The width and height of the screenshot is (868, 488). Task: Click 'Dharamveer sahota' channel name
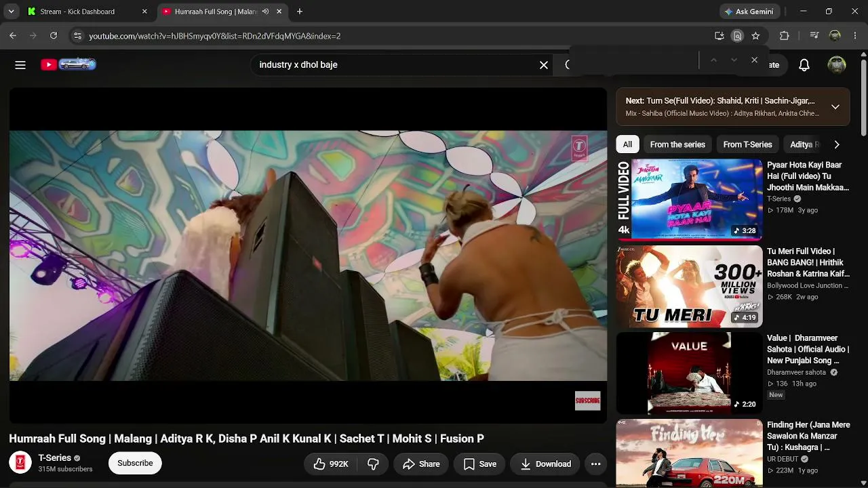pos(796,373)
